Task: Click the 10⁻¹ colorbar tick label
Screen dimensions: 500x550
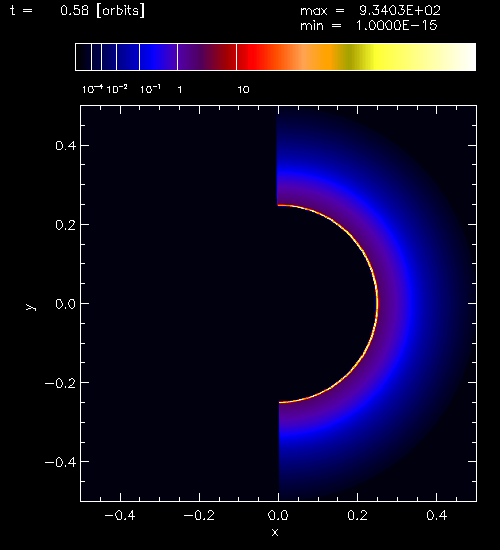Action: click(x=150, y=89)
